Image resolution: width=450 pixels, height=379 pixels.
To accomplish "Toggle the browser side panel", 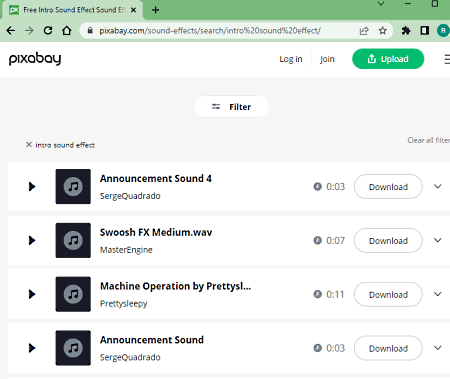I will click(425, 31).
